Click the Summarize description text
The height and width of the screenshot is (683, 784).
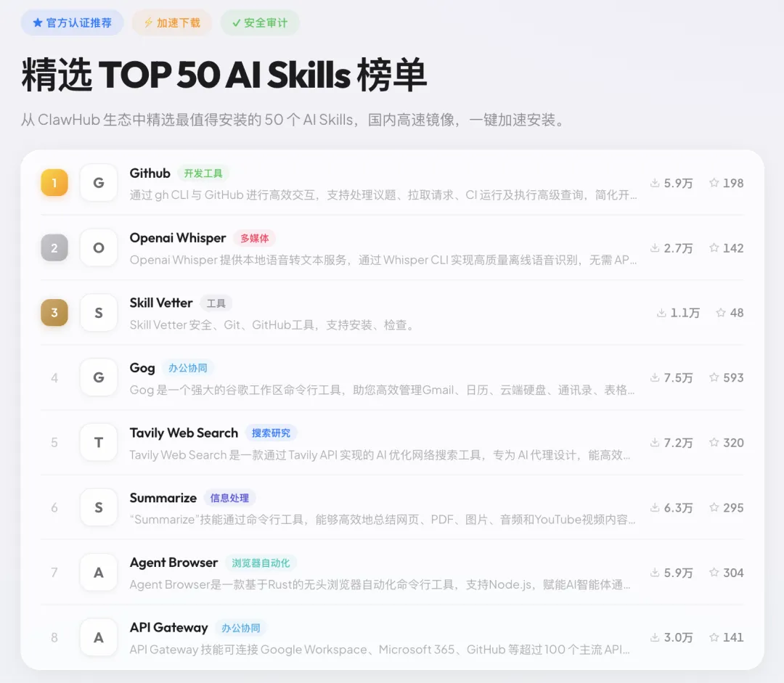pos(383,520)
